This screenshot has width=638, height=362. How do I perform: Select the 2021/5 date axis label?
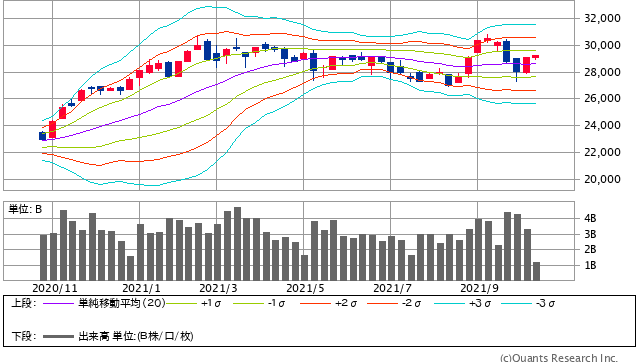tap(305, 288)
